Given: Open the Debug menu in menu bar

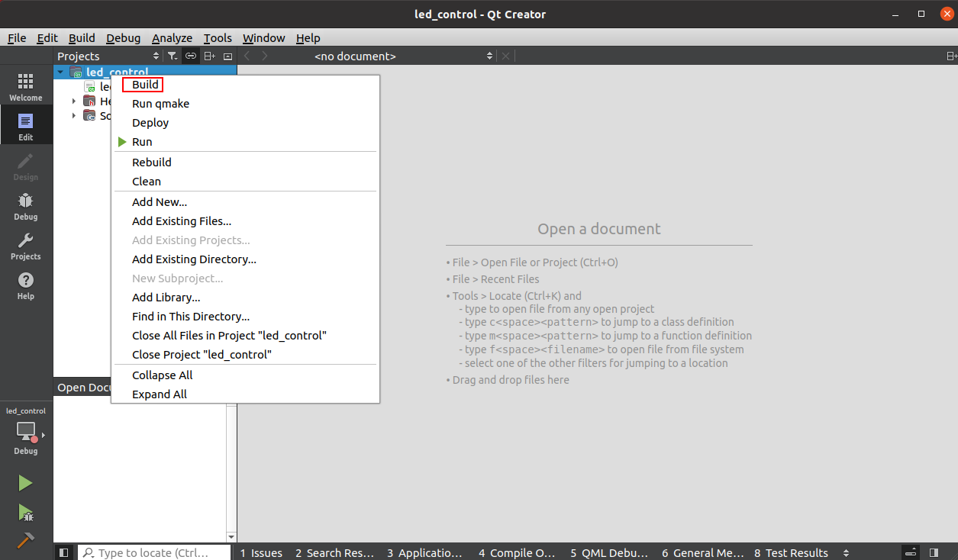Looking at the screenshot, I should 124,37.
